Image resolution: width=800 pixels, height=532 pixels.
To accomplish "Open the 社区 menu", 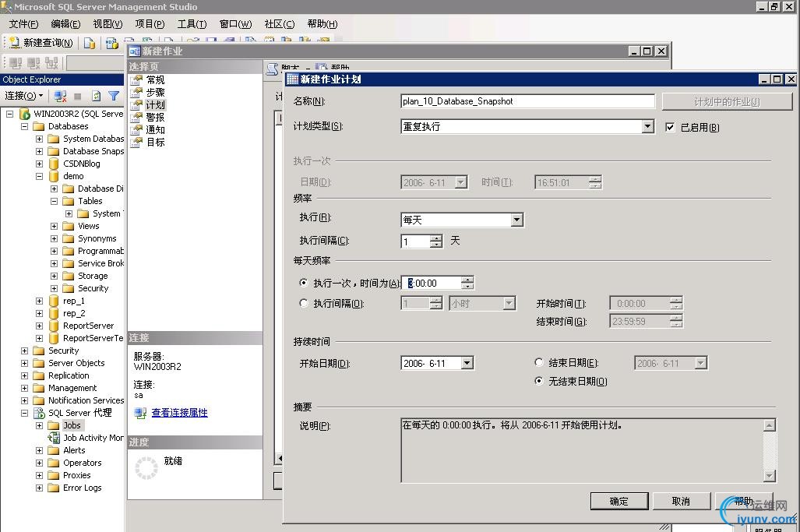I will (x=279, y=24).
